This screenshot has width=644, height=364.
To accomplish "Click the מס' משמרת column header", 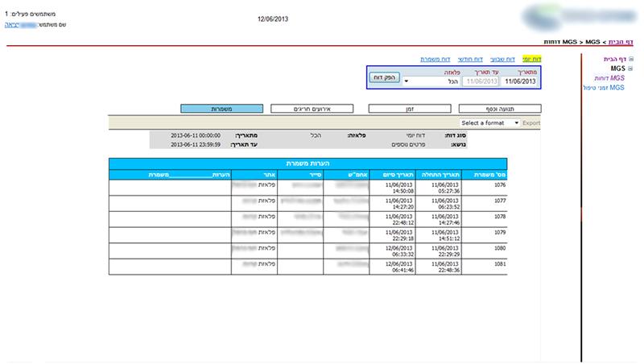I will [x=485, y=175].
